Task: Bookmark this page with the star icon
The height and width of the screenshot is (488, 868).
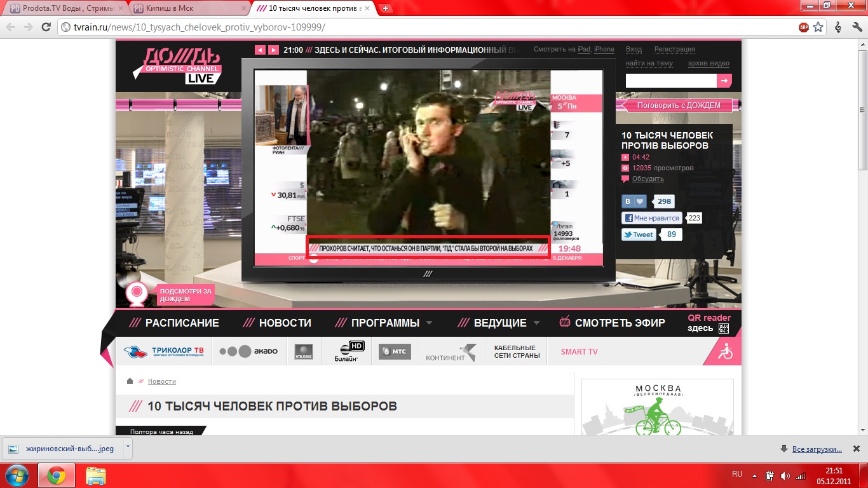Action: pos(818,27)
